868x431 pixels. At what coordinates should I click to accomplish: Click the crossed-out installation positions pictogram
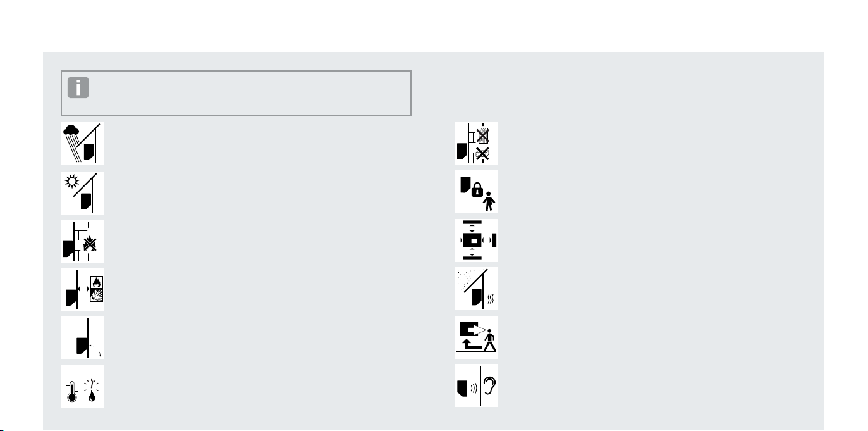tap(477, 144)
